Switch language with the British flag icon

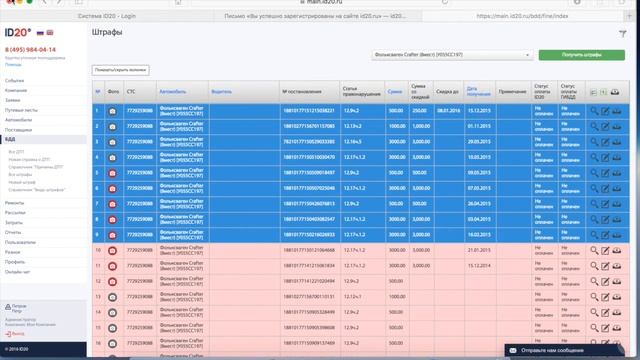coord(50,33)
